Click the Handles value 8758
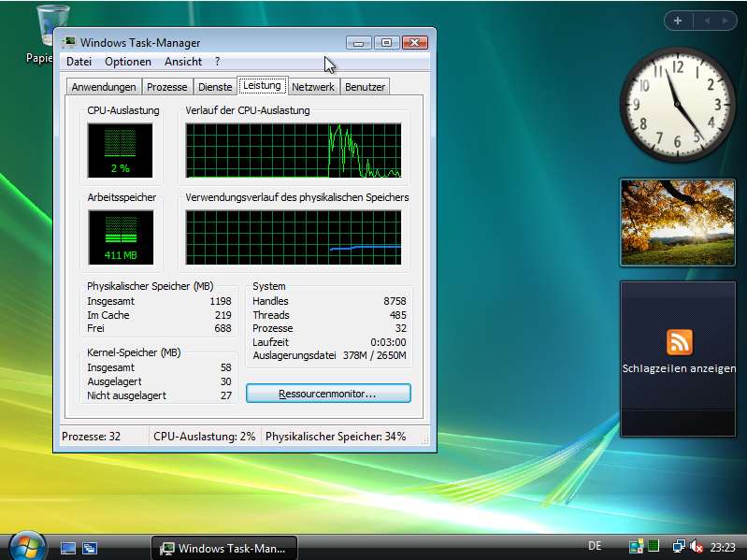This screenshot has height=560, width=747. 395,301
